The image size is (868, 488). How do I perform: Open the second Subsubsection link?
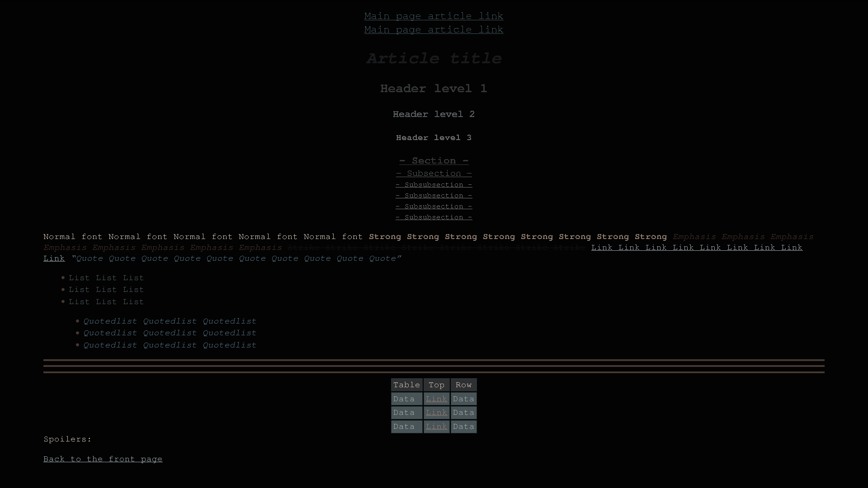point(434,195)
